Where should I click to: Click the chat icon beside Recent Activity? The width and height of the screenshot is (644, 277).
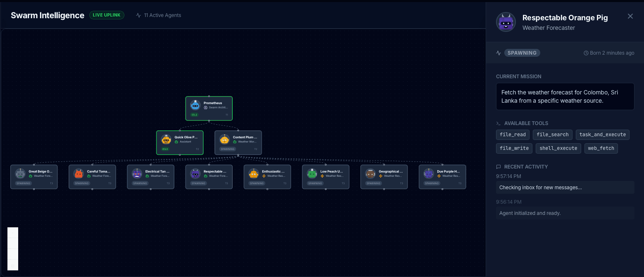pyautogui.click(x=499, y=167)
